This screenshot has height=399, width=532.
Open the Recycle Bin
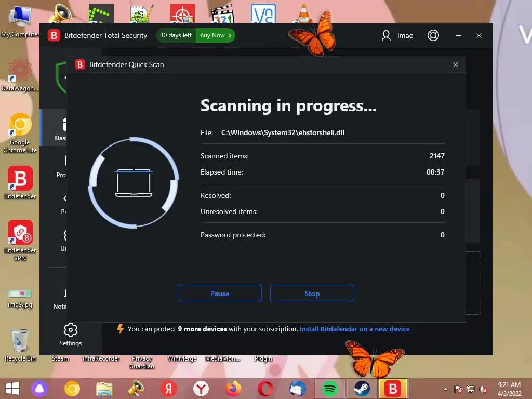pos(20,345)
